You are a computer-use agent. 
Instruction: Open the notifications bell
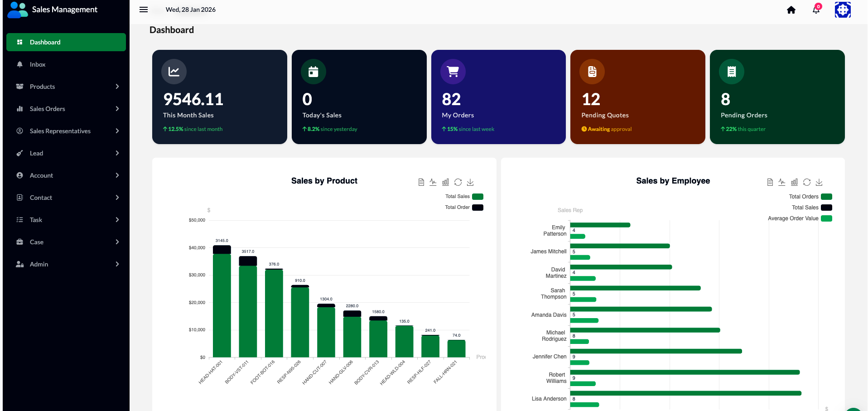pyautogui.click(x=816, y=10)
